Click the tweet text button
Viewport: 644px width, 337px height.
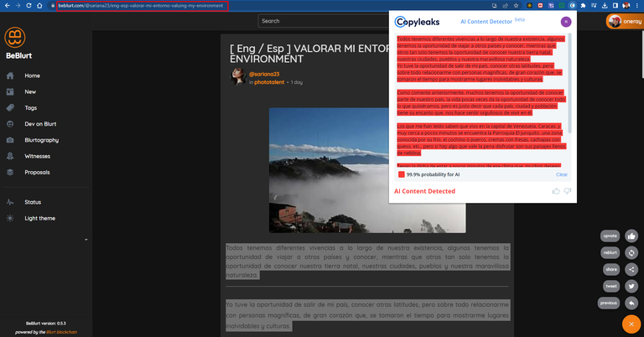point(611,286)
